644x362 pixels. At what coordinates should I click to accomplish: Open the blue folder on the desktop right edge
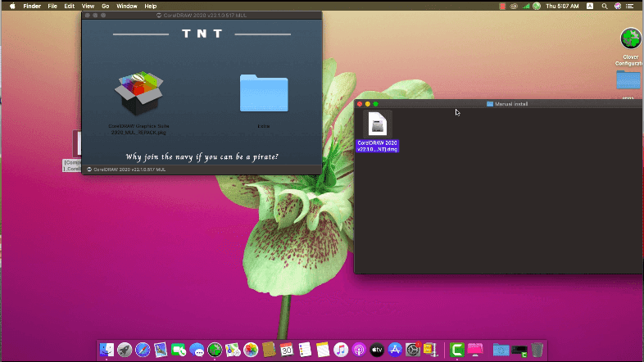(x=628, y=79)
